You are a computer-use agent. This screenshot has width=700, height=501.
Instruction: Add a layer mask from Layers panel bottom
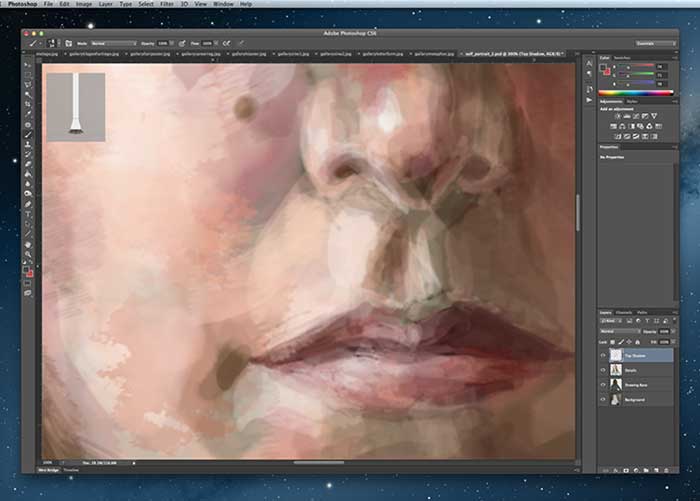tap(626, 470)
